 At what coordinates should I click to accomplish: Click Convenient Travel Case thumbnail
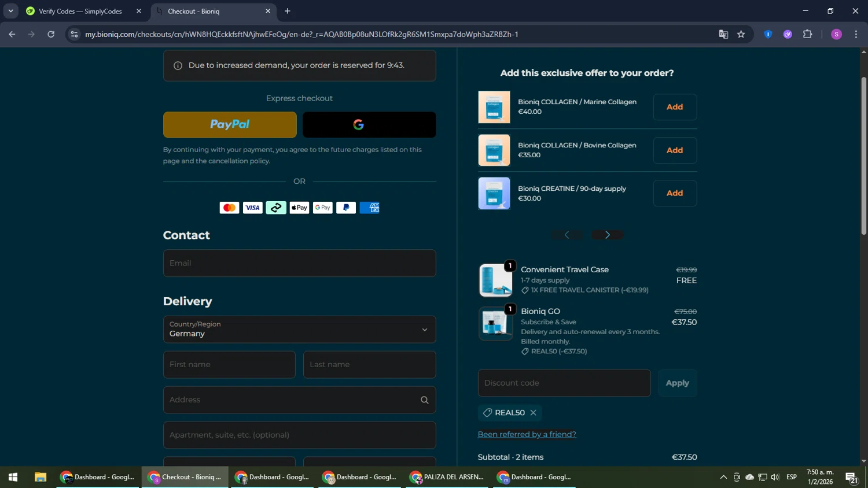496,280
